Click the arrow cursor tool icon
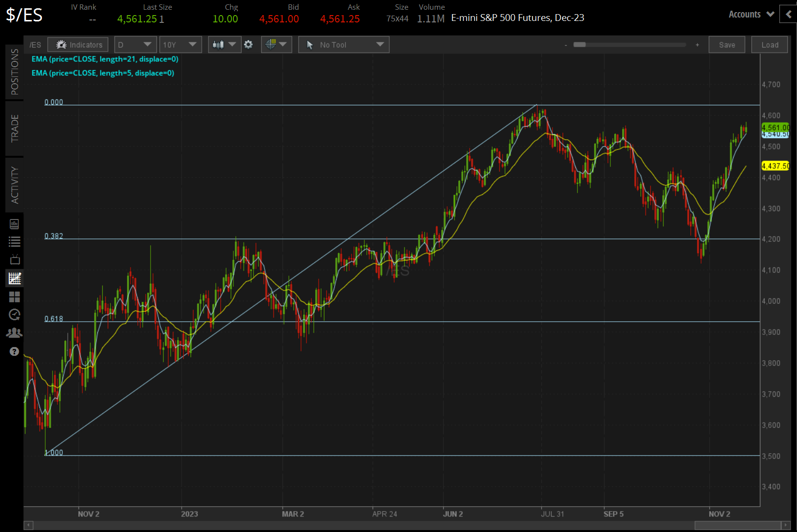797x532 pixels. tap(310, 45)
